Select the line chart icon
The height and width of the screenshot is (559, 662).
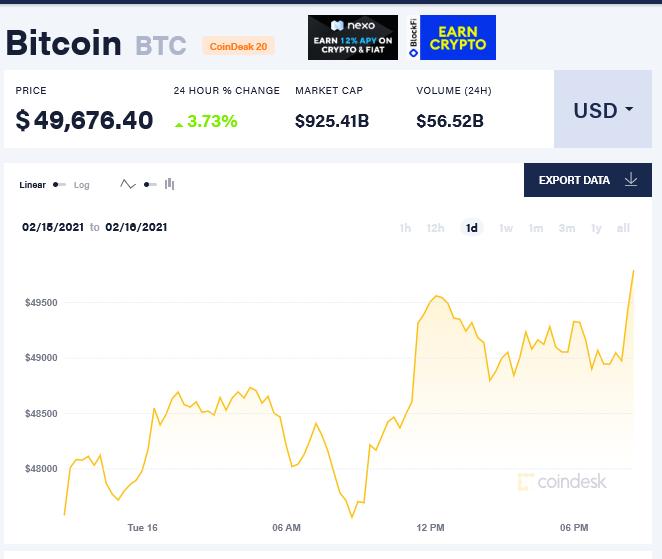pos(128,184)
